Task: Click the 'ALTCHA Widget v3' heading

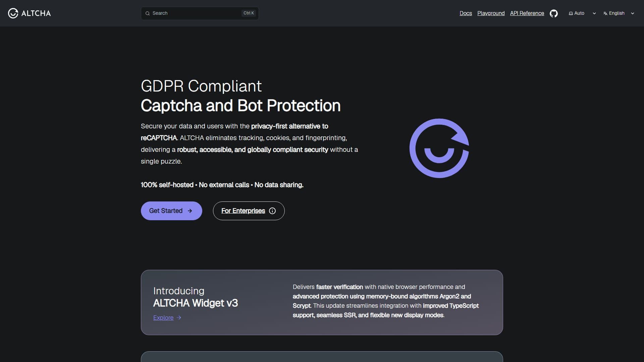Action: point(196,303)
